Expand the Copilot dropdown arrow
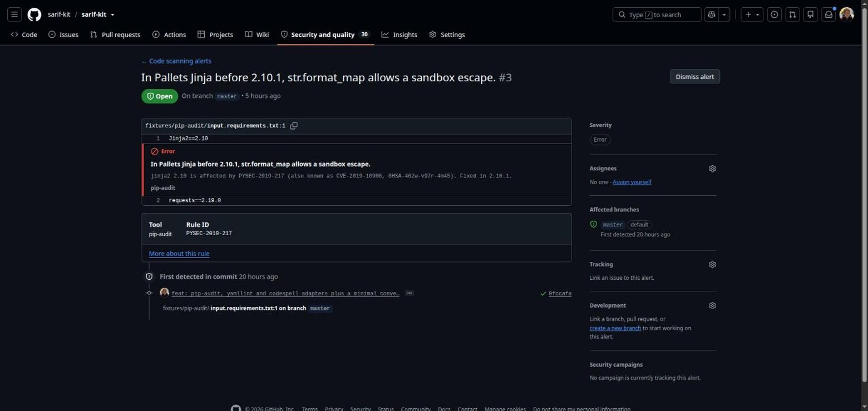 click(724, 14)
